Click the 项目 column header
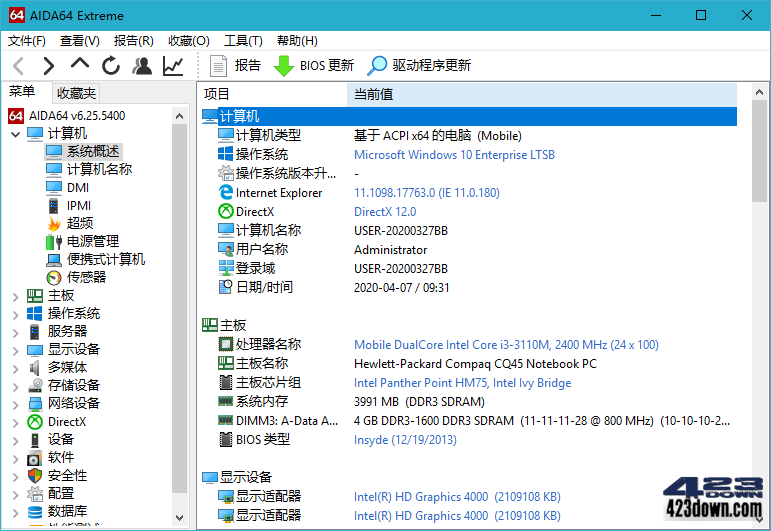This screenshot has width=771, height=531. [274, 94]
